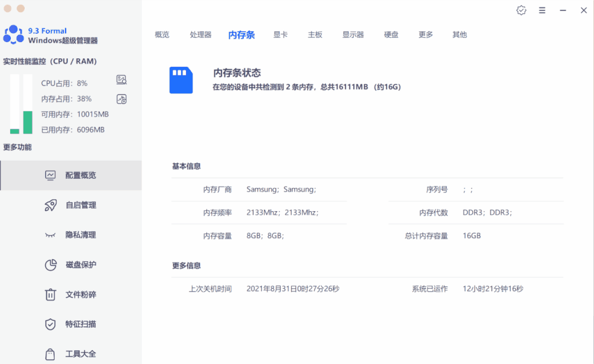Click the 文件粉碎 trash can icon
Viewport: 594px width, 364px height.
click(x=51, y=294)
